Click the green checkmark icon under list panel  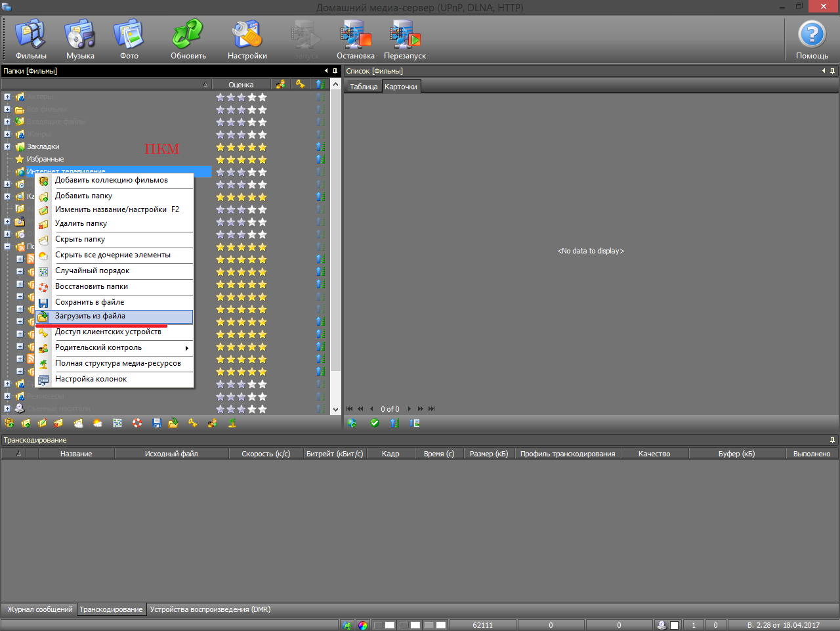(x=375, y=424)
